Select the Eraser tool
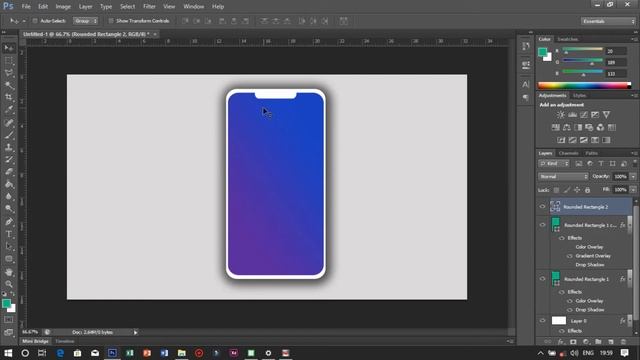This screenshot has height=360, width=640. pyautogui.click(x=9, y=172)
